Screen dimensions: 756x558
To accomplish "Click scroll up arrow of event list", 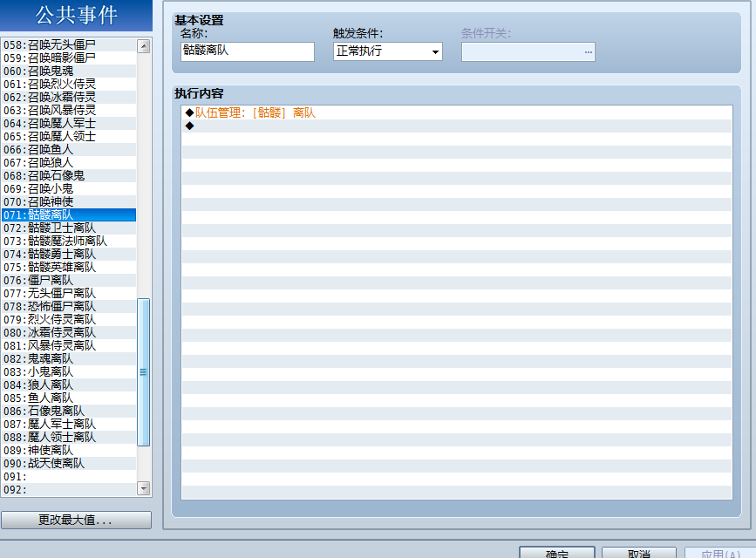I will (144, 46).
